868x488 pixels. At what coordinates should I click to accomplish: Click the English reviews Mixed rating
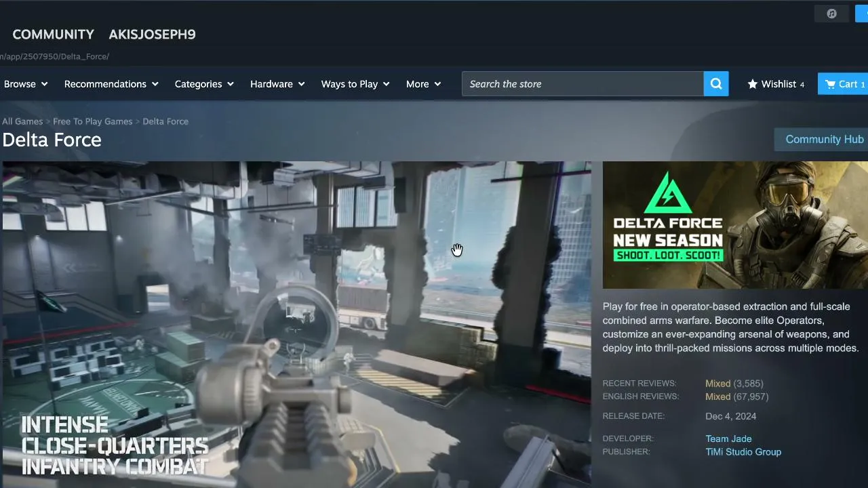(717, 396)
